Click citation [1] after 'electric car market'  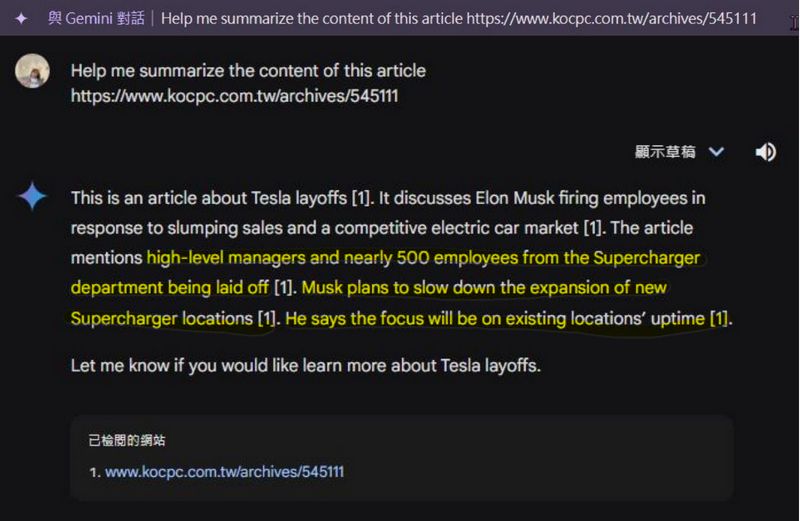click(x=594, y=228)
